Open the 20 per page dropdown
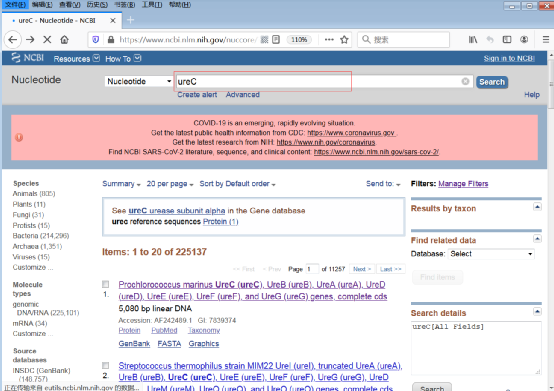The height and width of the screenshot is (391, 554). click(x=170, y=184)
